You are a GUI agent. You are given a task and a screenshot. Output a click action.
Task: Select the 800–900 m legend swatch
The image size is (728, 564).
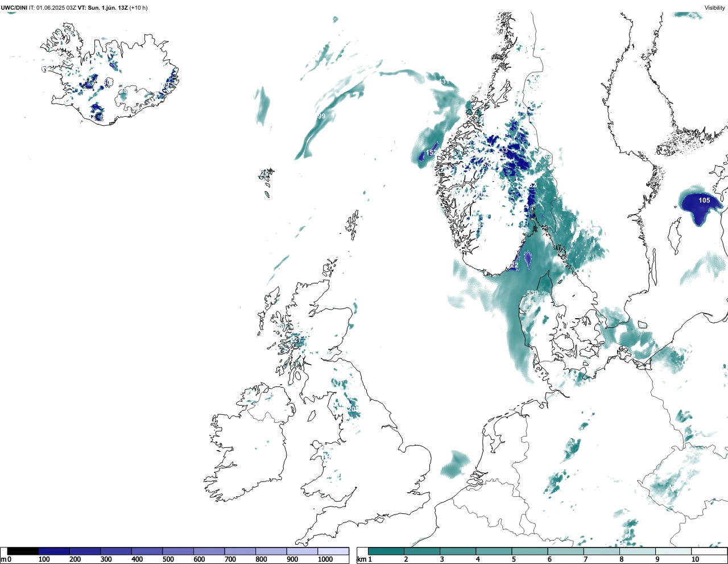click(x=271, y=551)
